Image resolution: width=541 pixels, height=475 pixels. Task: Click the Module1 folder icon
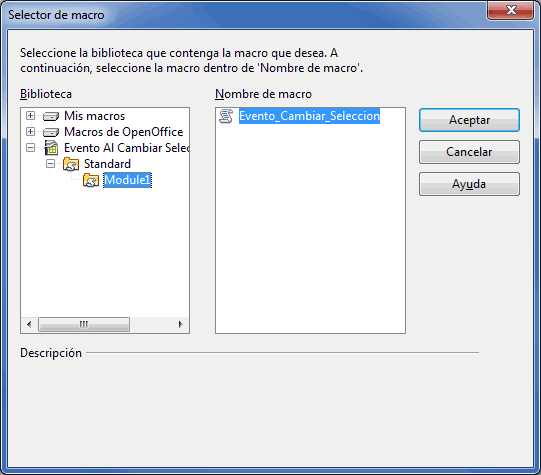tap(91, 180)
